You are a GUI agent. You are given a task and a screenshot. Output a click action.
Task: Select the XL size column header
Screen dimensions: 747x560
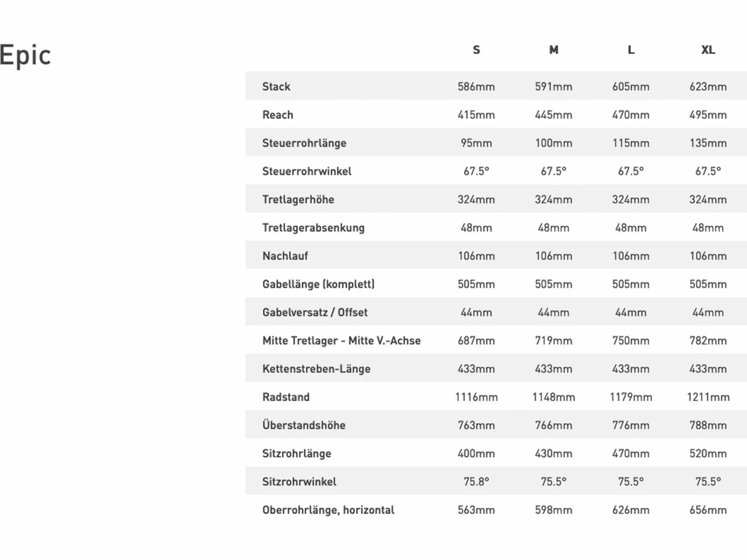click(708, 50)
